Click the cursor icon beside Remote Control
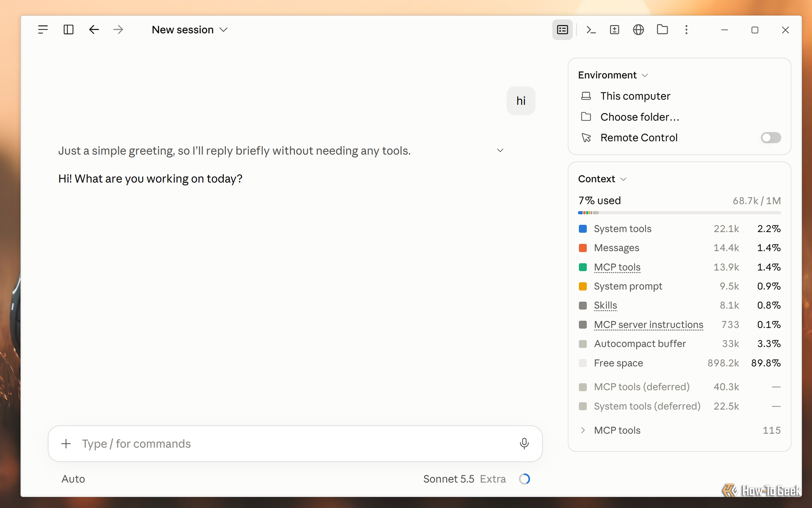The width and height of the screenshot is (812, 508). coord(586,138)
